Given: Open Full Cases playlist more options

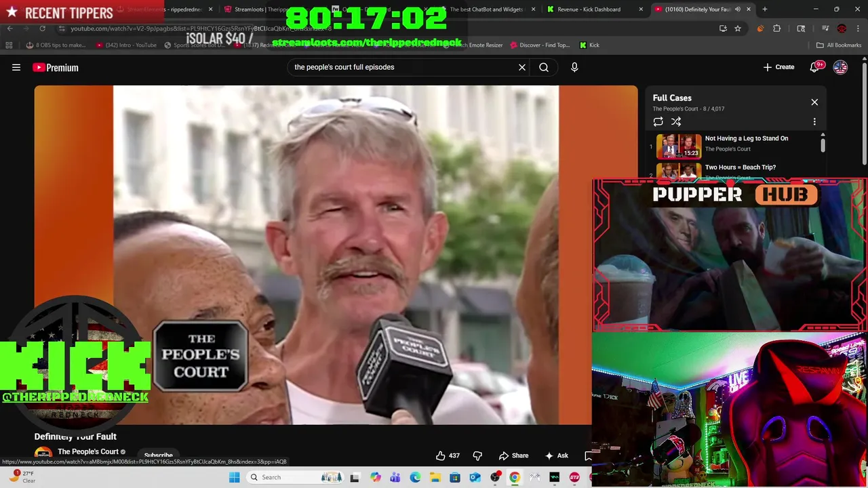Looking at the screenshot, I should (814, 121).
